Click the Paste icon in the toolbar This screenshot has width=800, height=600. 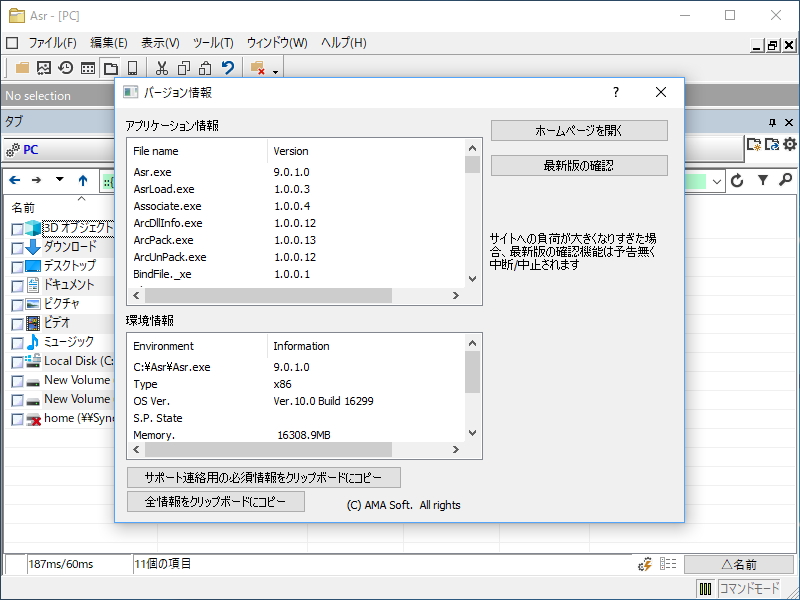coord(204,68)
